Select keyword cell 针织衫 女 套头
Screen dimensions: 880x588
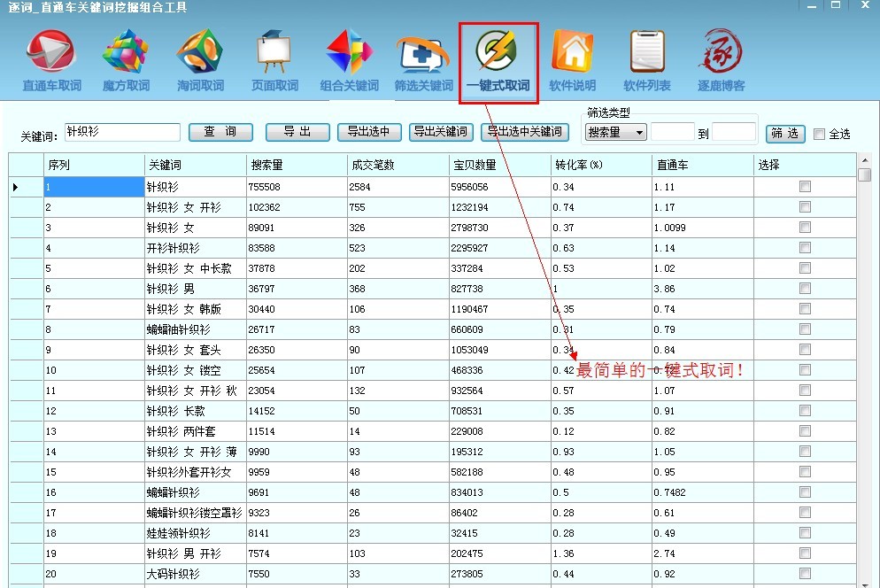click(196, 350)
